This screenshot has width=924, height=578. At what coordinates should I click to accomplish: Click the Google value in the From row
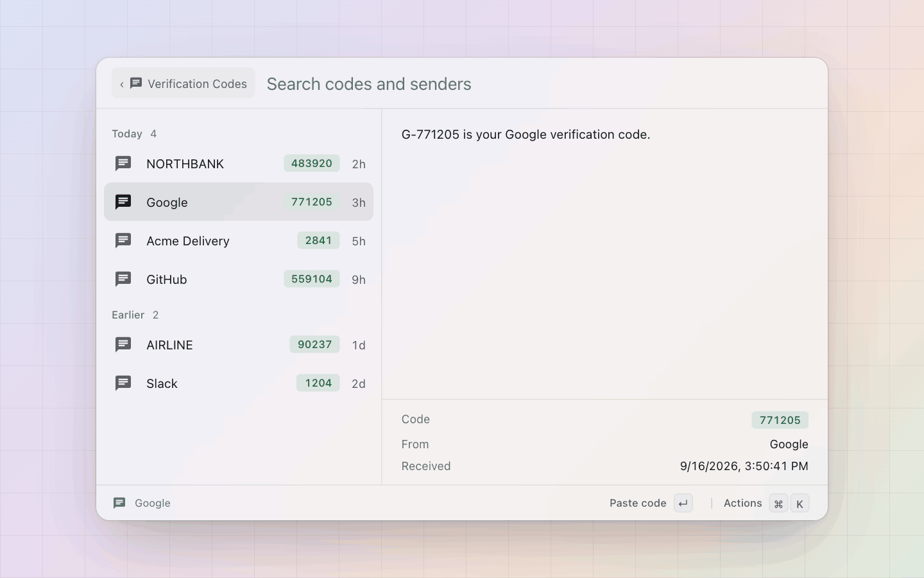tap(789, 444)
